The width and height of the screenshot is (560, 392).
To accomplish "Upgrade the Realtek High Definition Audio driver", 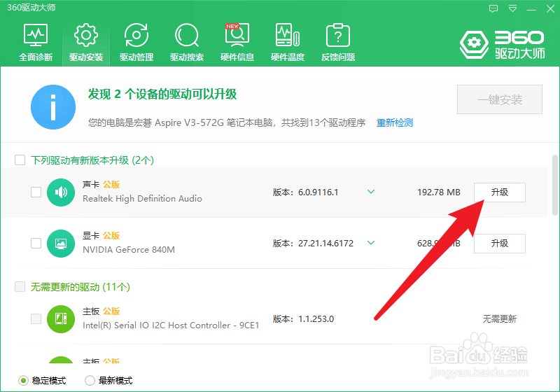I will click(500, 192).
